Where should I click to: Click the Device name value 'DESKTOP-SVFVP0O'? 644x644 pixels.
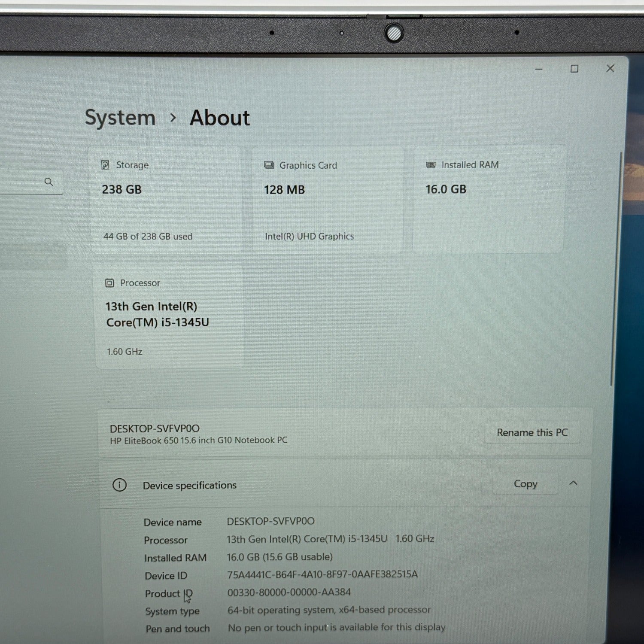tap(271, 521)
